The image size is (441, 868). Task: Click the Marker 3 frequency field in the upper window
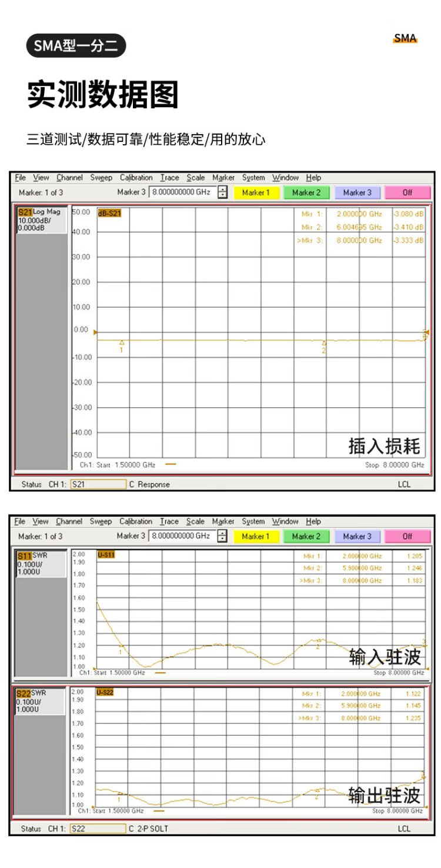[182, 192]
